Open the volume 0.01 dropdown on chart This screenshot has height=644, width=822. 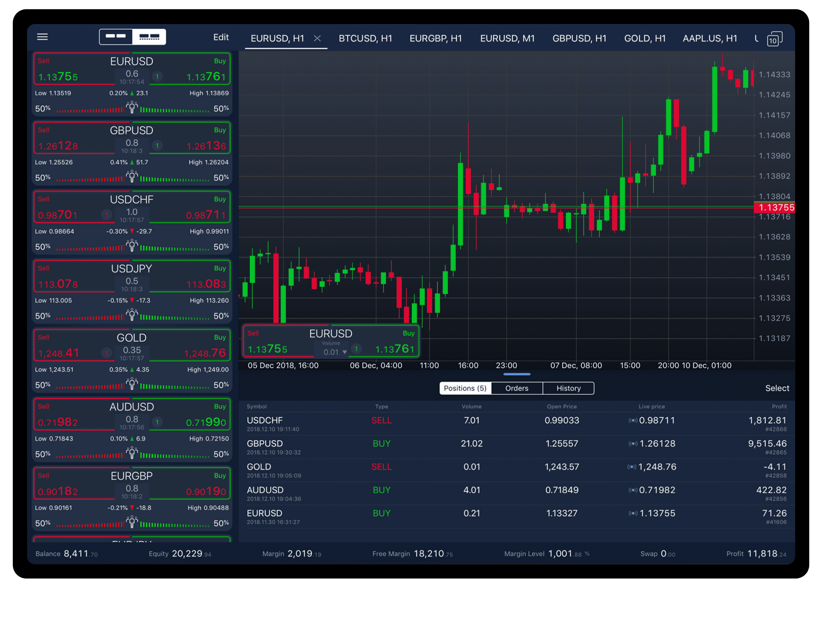[x=335, y=352]
